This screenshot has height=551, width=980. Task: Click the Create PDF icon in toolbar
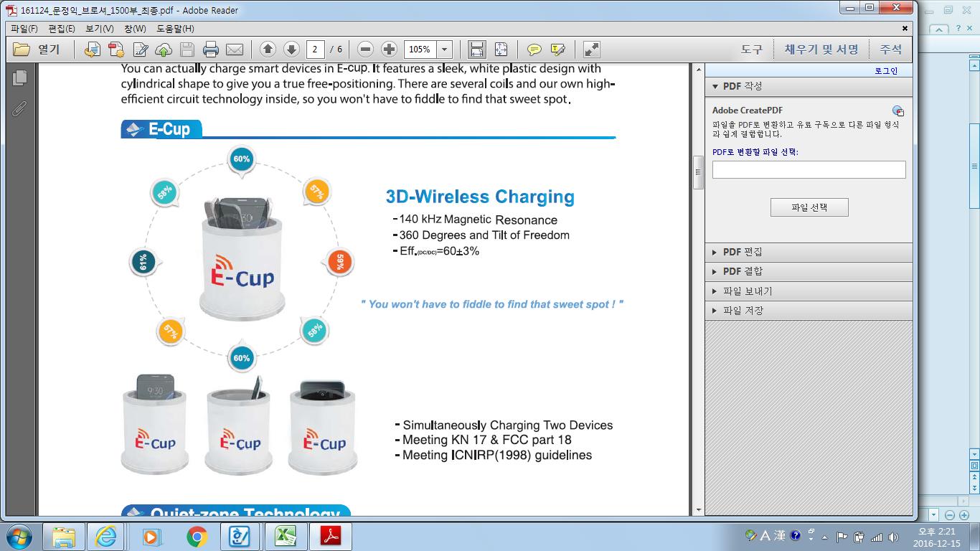pos(116,50)
